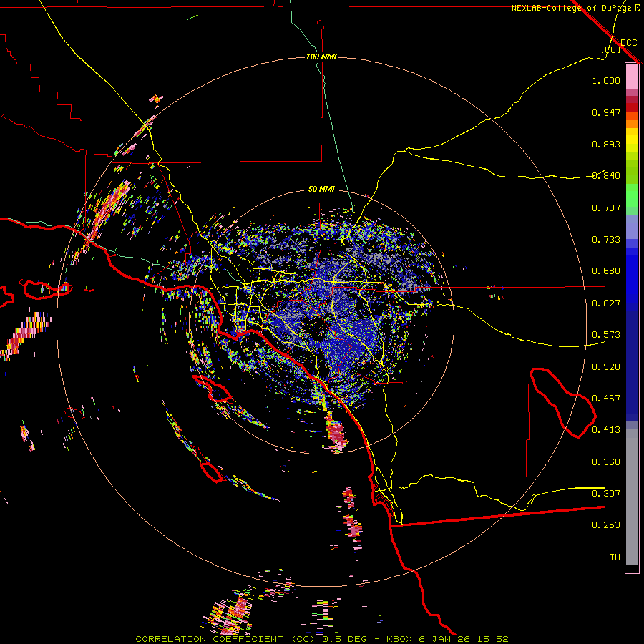Select the 0.307 scale value
The image size is (644, 644).
pyautogui.click(x=606, y=494)
